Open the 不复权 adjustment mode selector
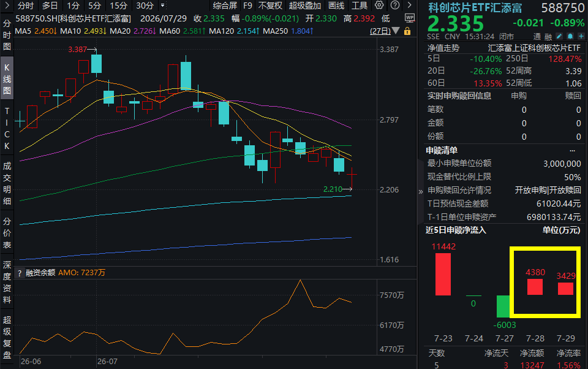This screenshot has width=588, height=369. pos(270,6)
